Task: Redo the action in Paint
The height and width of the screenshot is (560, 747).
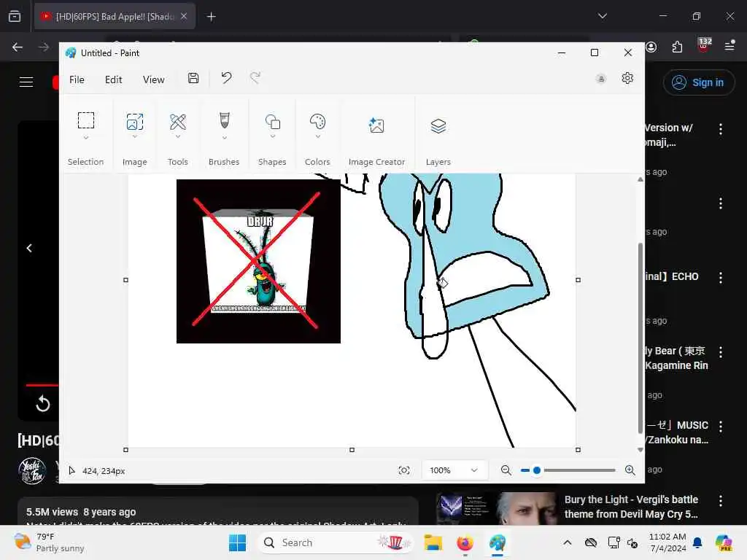Action: point(255,77)
